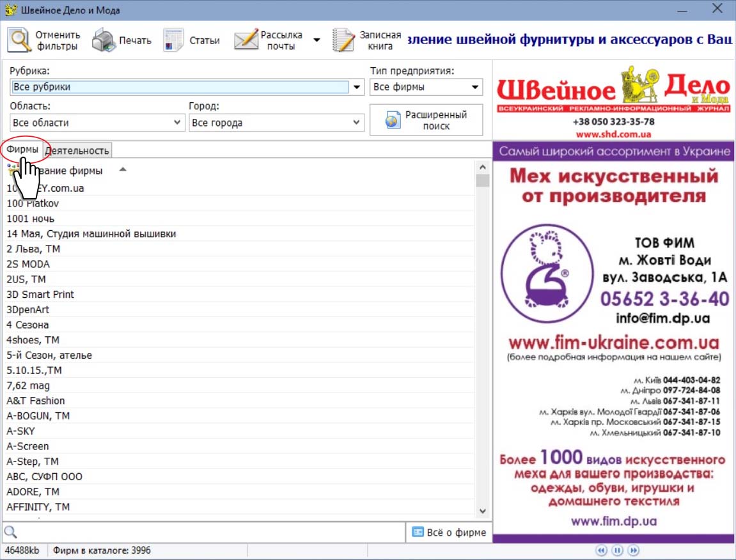
Task: Click Фирм в каталоге: 3996 status text
Action: [102, 550]
